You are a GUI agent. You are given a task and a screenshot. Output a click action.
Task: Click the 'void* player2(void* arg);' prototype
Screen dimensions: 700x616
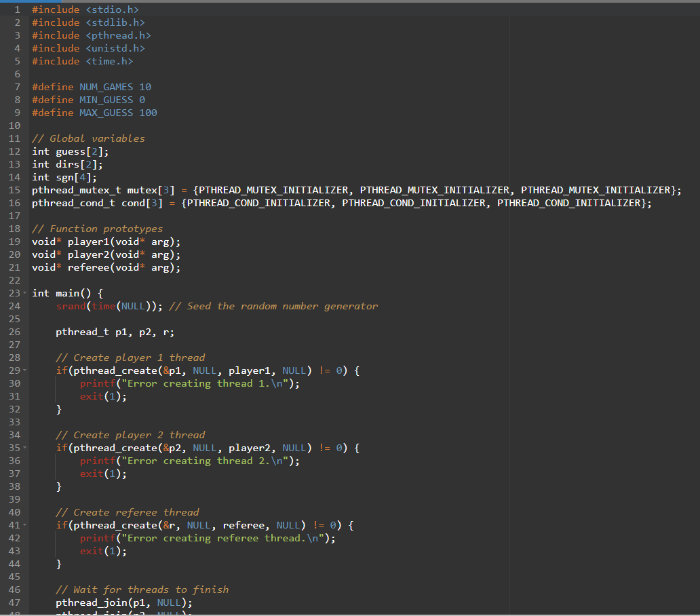pyautogui.click(x=106, y=254)
